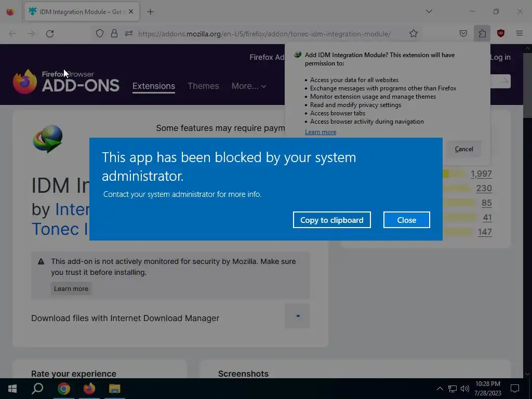532x399 pixels.
Task: Click the forward navigation arrow
Action: click(x=31, y=34)
